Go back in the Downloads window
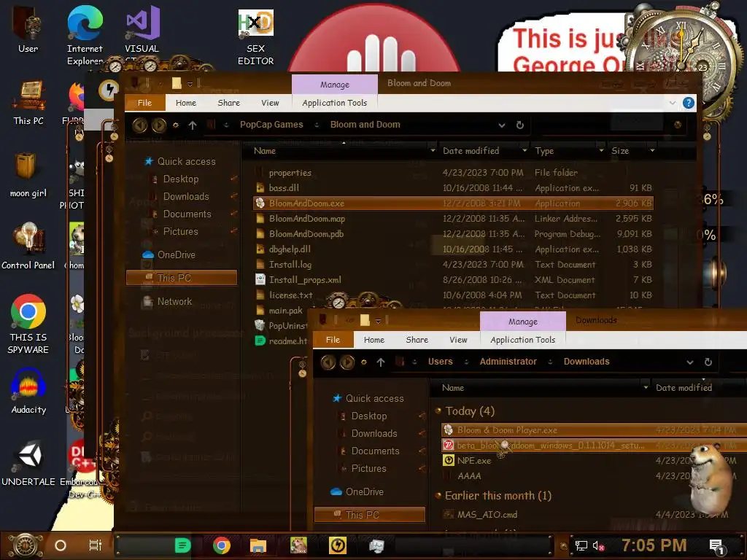 pyautogui.click(x=328, y=362)
